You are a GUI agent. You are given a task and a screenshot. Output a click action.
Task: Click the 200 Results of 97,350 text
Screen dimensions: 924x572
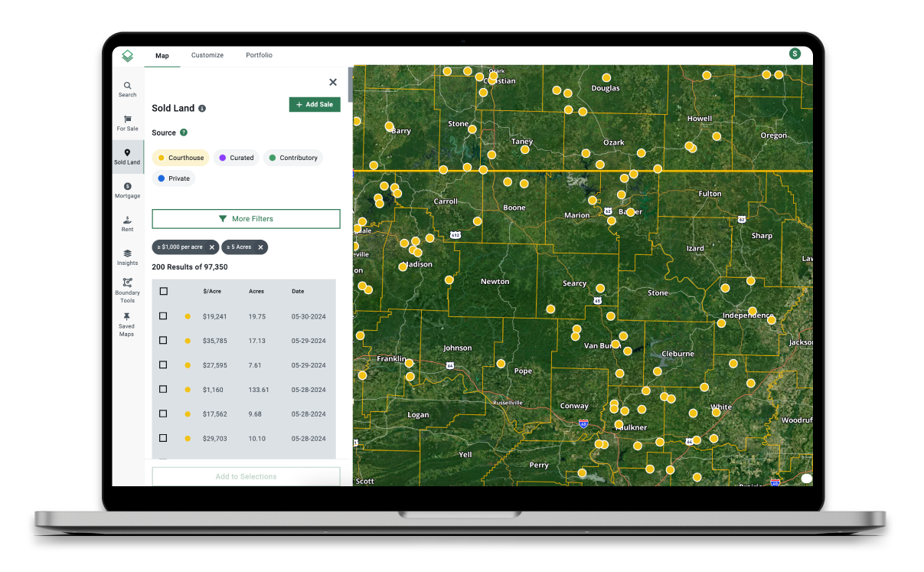189,267
